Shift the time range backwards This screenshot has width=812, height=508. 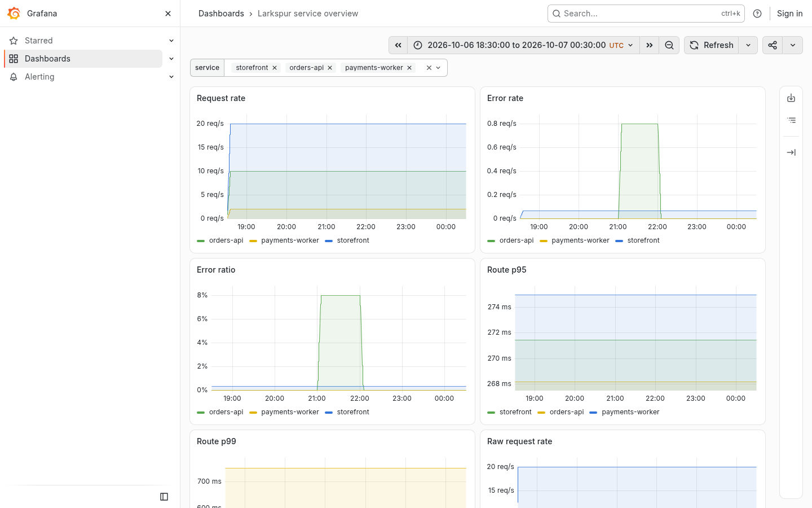[x=398, y=45]
